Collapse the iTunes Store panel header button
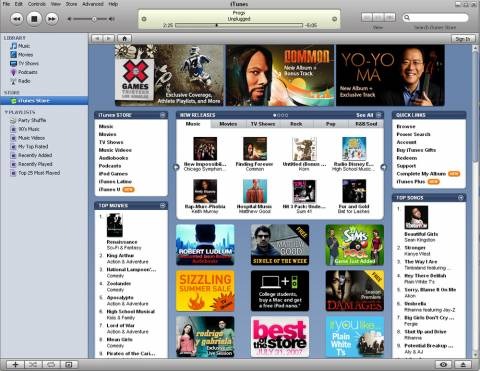The height and width of the screenshot is (371, 480). click(163, 115)
